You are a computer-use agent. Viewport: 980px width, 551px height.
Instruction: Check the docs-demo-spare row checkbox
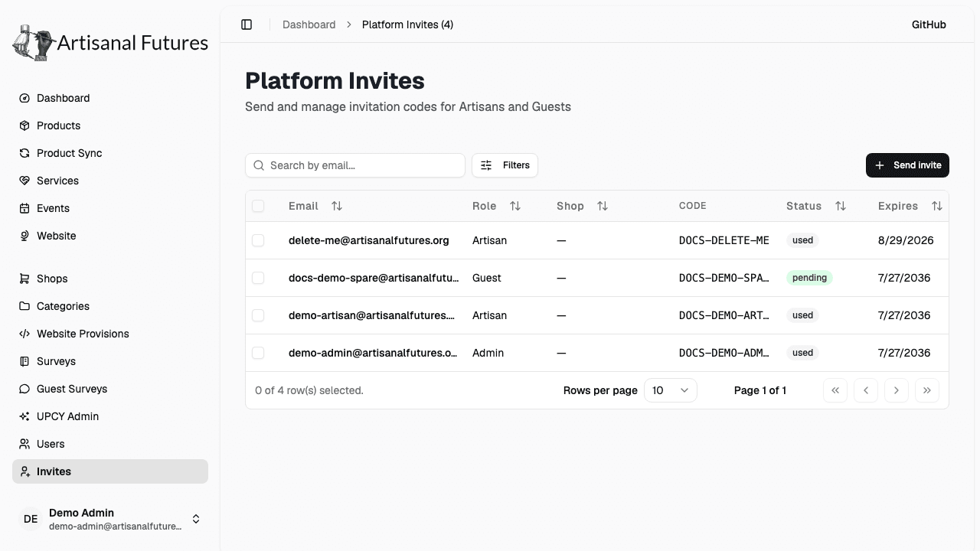258,278
